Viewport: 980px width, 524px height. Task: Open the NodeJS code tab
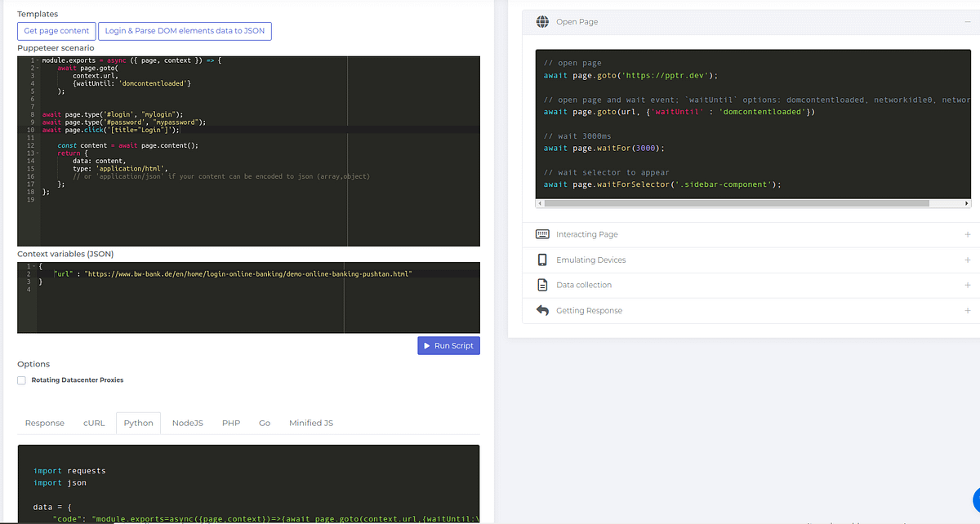click(x=187, y=423)
